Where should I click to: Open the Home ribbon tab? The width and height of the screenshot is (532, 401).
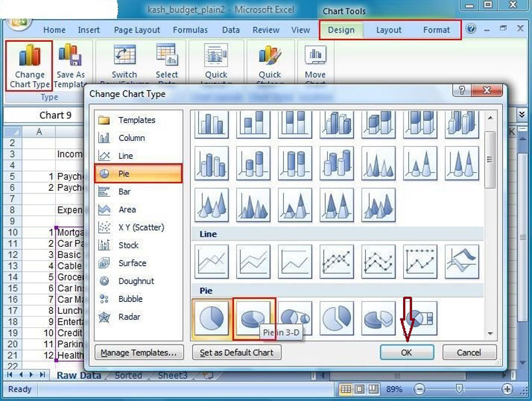(55, 30)
